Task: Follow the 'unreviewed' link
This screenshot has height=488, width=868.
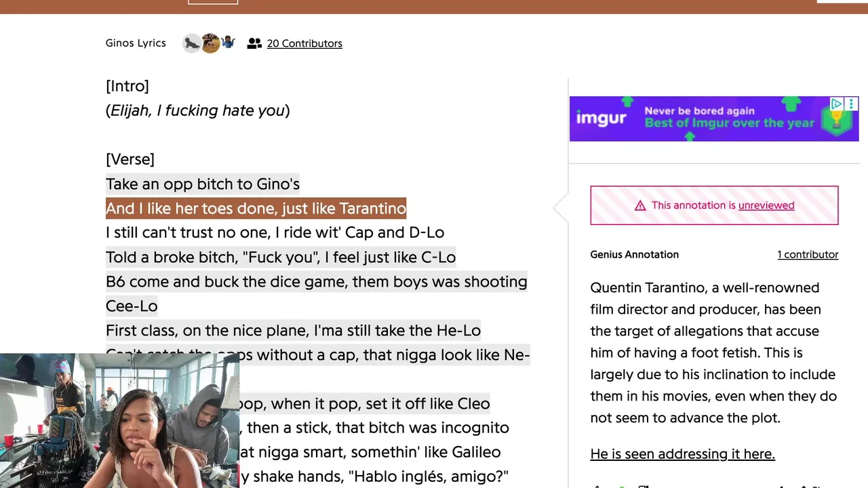Action: coord(766,205)
